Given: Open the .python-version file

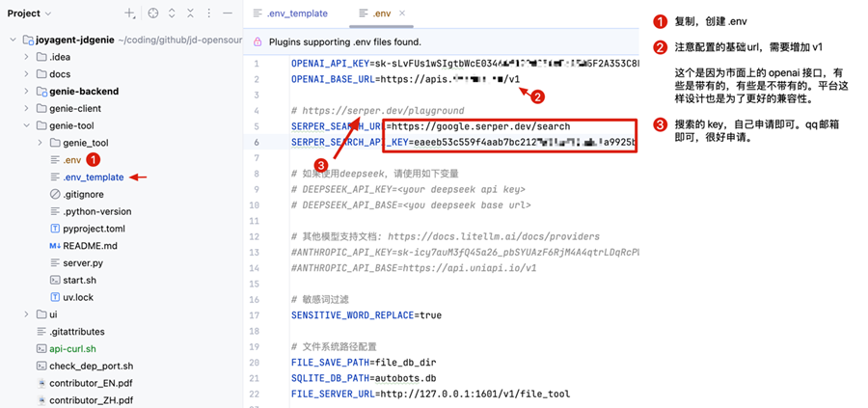Looking at the screenshot, I should tap(96, 211).
